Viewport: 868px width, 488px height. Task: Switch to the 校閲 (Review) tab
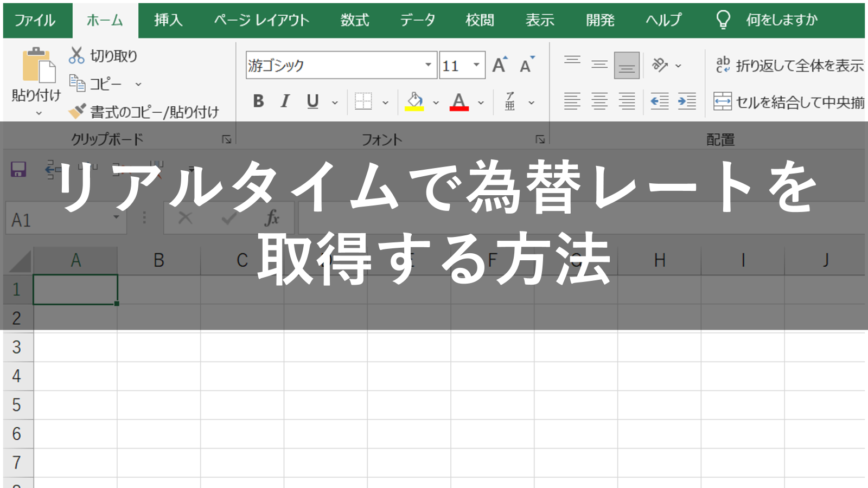point(480,21)
